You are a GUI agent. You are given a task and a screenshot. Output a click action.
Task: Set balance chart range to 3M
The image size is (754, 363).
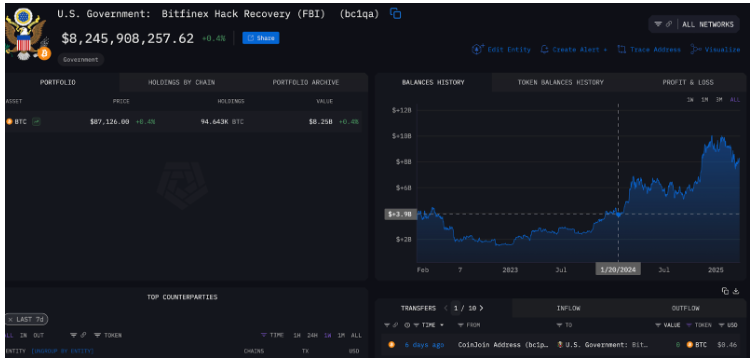click(719, 100)
